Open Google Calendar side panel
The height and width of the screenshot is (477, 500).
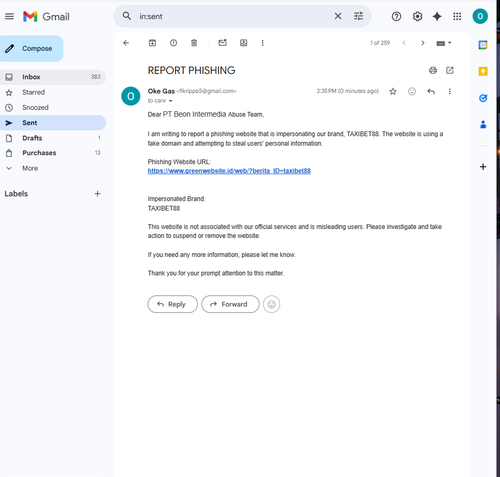pos(483,45)
